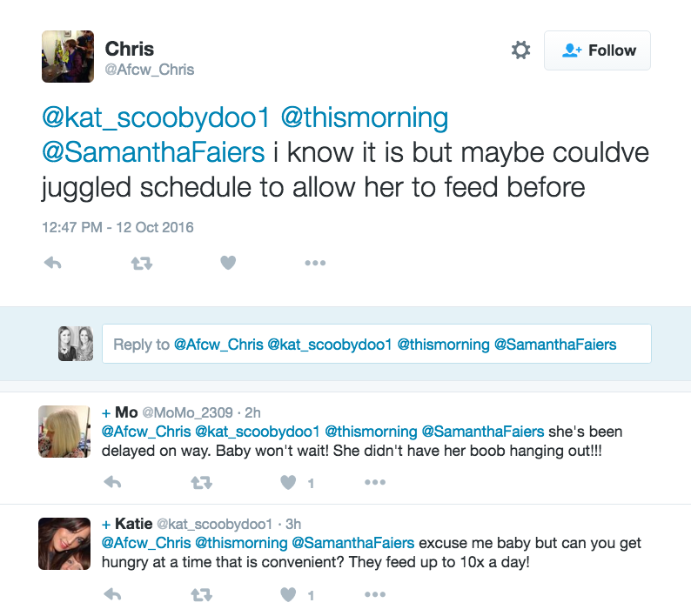Retweet Mo's tweet

[x=201, y=482]
